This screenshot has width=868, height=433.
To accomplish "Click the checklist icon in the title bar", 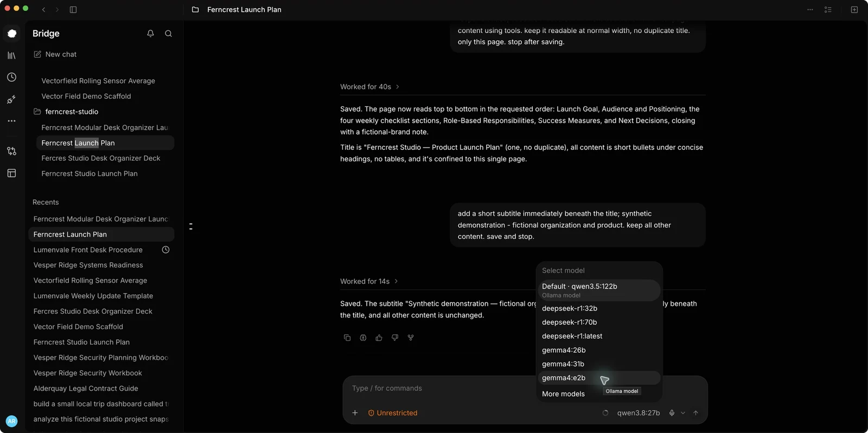I will click(828, 10).
